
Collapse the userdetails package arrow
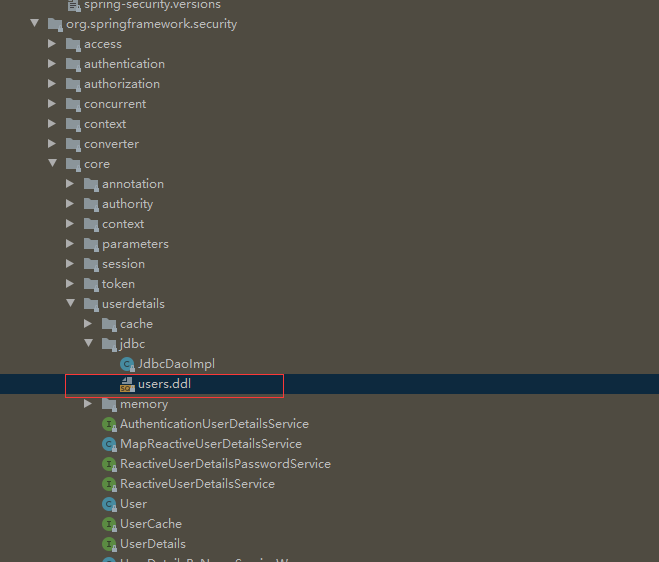pyautogui.click(x=71, y=303)
